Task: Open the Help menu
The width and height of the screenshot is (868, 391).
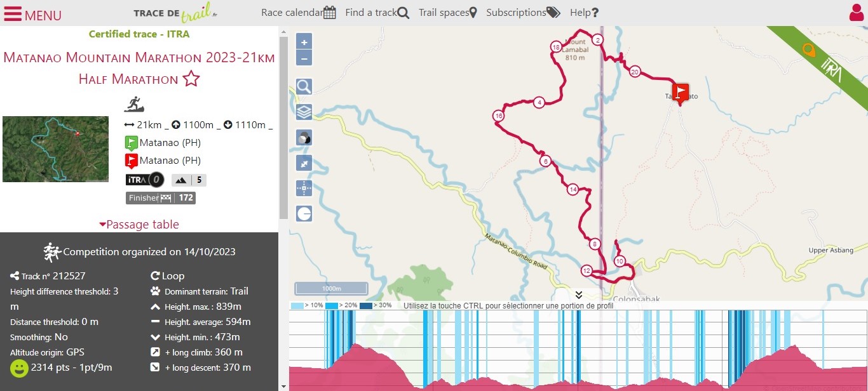Action: pos(585,13)
